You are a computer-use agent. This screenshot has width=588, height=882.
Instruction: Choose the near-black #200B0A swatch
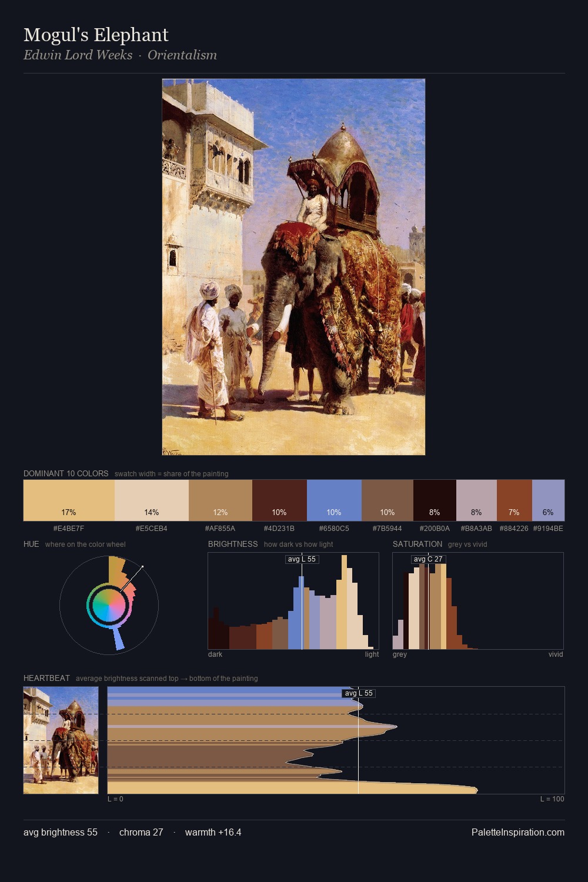pos(435,500)
